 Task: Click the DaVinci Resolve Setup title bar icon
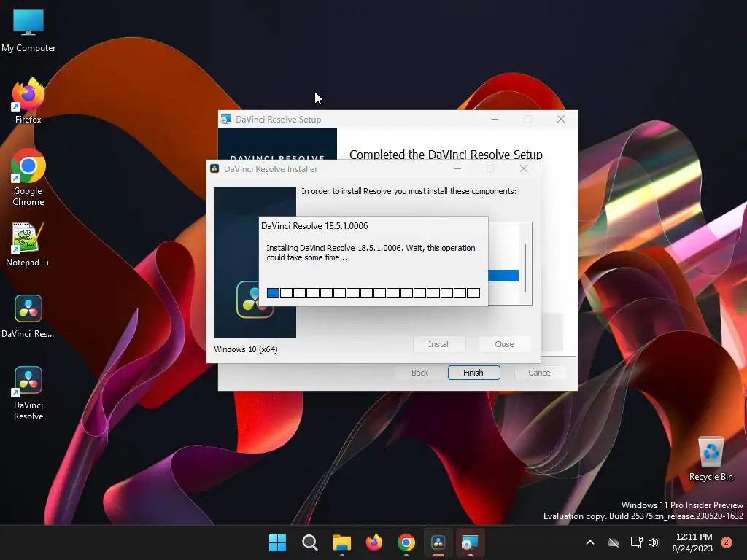[226, 119]
